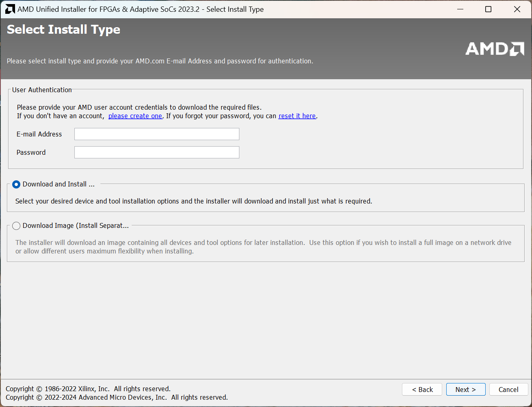This screenshot has height=407, width=532.
Task: Maximize the installer window
Action: pos(488,9)
